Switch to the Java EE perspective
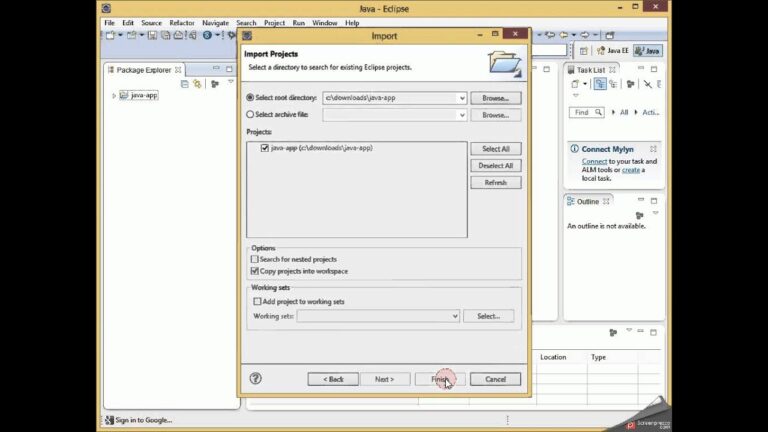Screen dimensions: 768x432 pyautogui.click(x=613, y=50)
